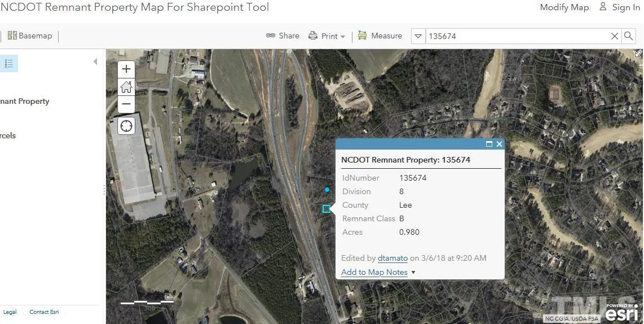Click the Share link button
644x324 pixels.
click(283, 36)
